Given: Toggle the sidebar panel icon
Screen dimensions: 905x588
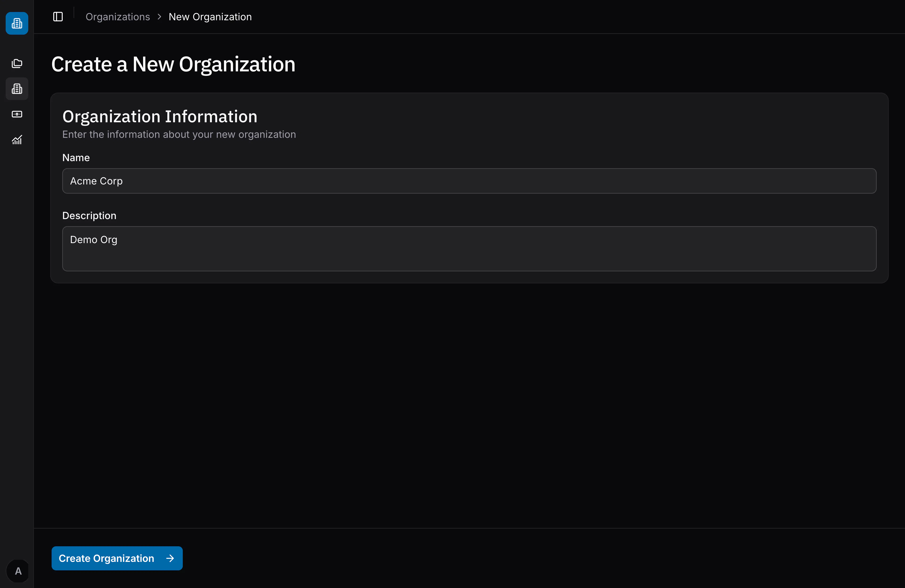Looking at the screenshot, I should click(x=58, y=17).
